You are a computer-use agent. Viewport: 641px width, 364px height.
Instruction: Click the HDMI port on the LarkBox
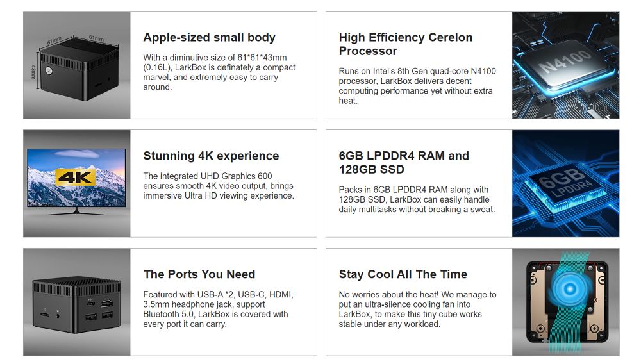point(106,302)
